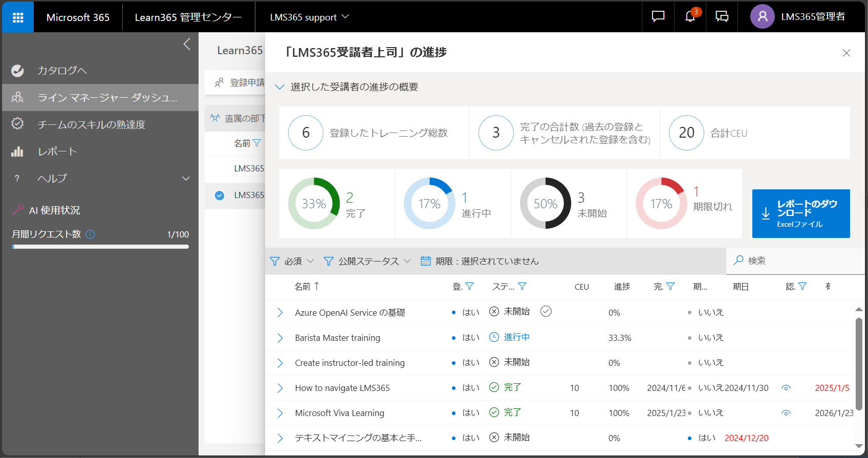Open the 必須 filter dropdown
This screenshot has width=868, height=458.
pos(292,261)
